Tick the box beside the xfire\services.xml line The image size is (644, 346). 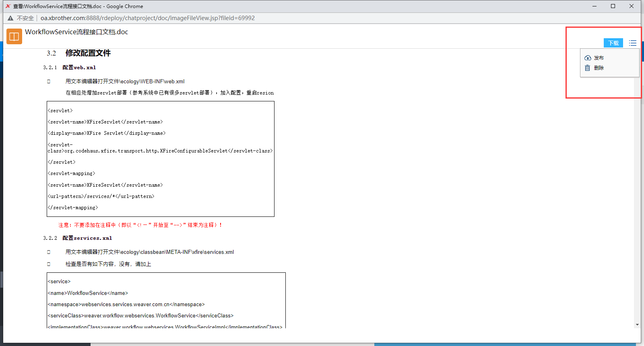coord(49,252)
